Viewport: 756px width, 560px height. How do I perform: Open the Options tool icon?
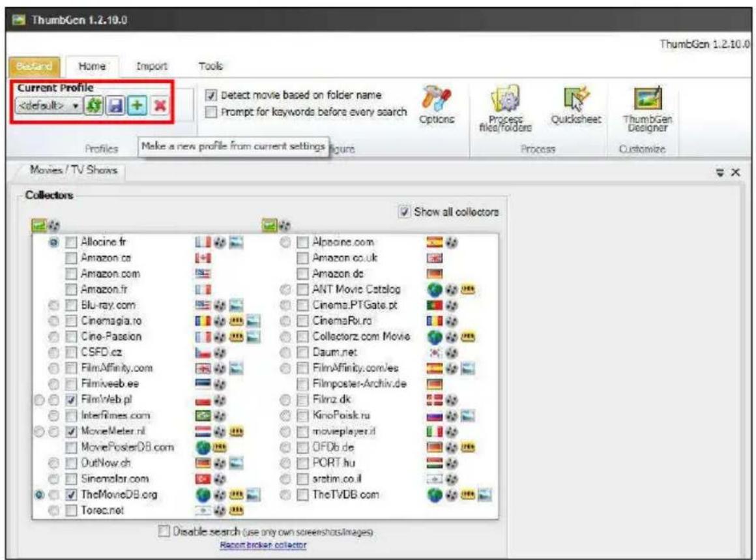pos(437,105)
